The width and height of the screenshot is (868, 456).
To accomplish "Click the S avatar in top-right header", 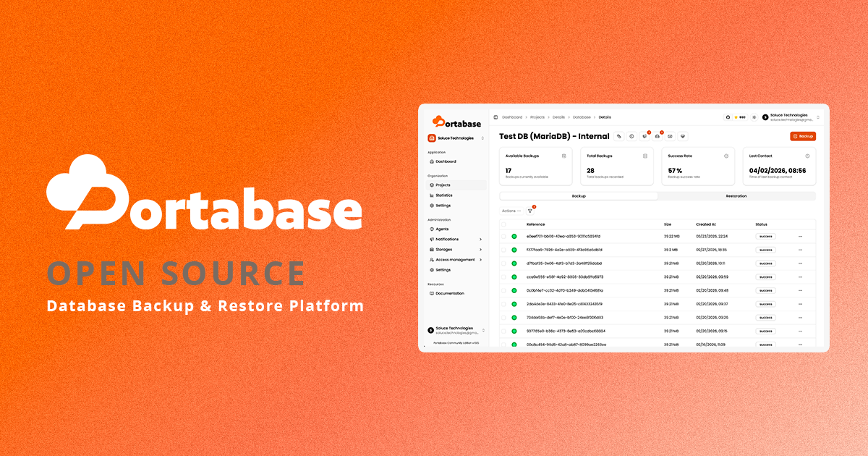I will 765,117.
